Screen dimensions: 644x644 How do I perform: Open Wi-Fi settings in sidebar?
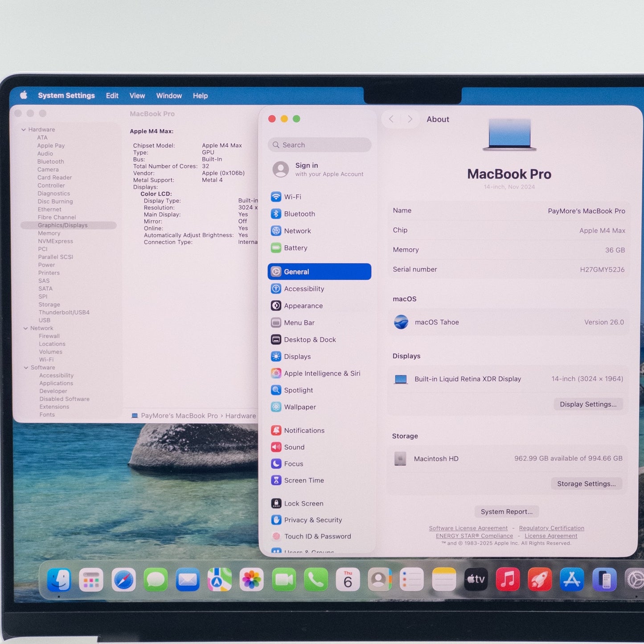(x=292, y=197)
